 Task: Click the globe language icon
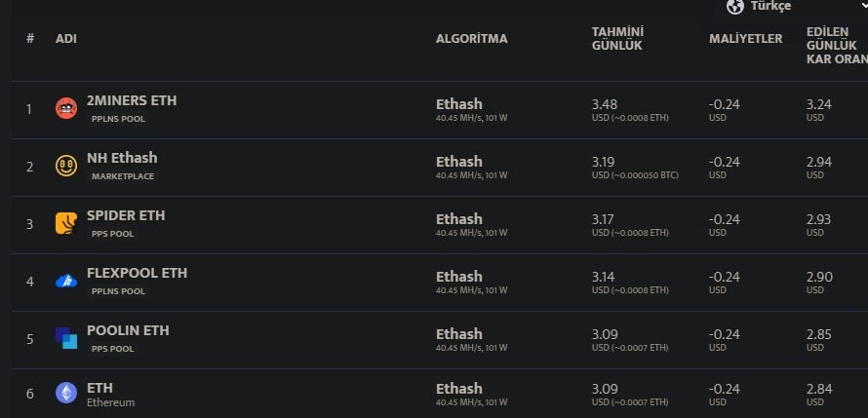[x=735, y=7]
